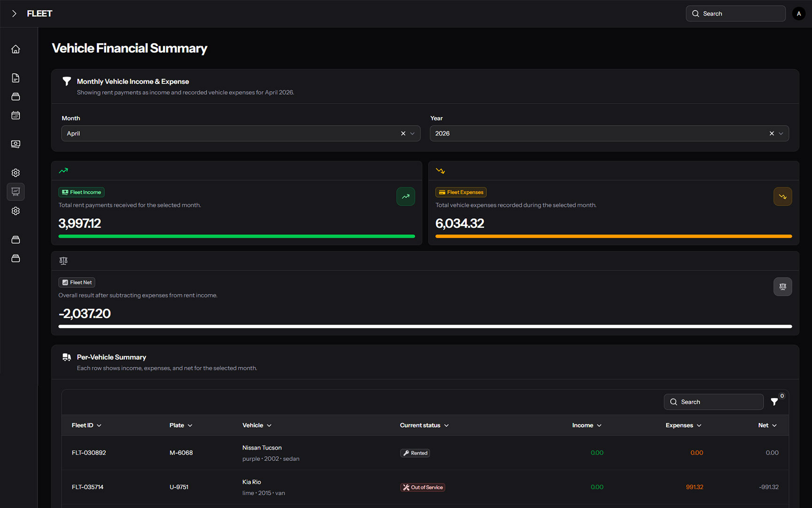The image size is (812, 508).
Task: Select fleet ID FLT-030892
Action: 89,453
